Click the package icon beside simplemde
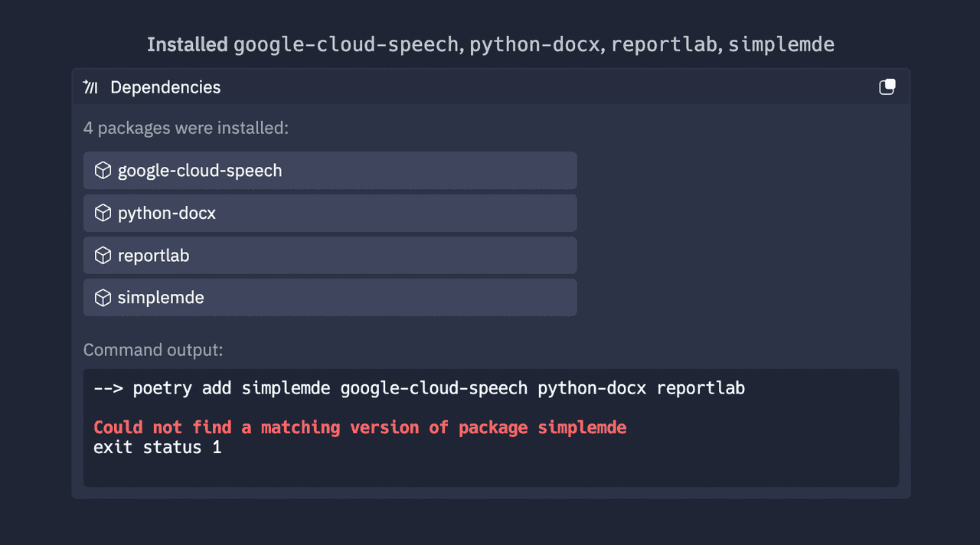 103,298
